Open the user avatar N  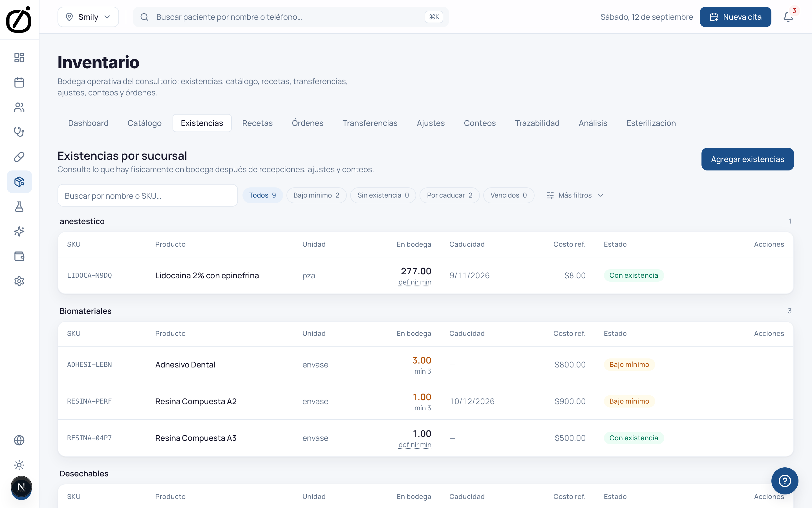coord(21,487)
